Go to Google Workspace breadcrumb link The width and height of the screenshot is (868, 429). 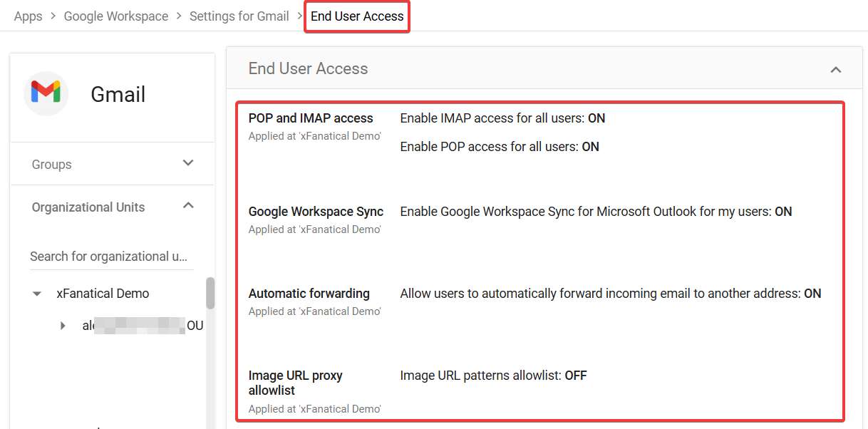coord(116,16)
